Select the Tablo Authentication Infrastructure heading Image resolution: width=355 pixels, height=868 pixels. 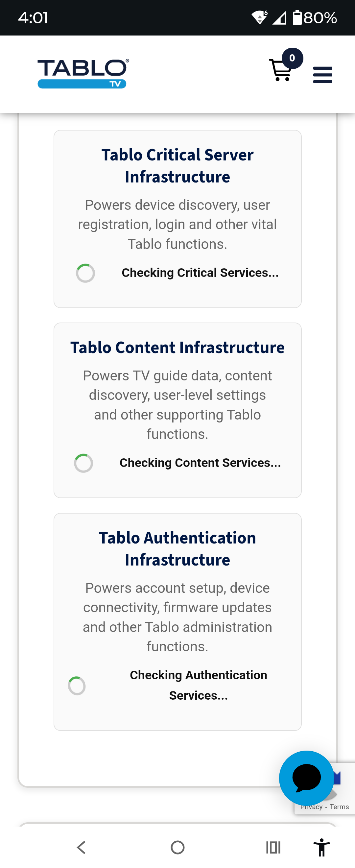click(177, 548)
